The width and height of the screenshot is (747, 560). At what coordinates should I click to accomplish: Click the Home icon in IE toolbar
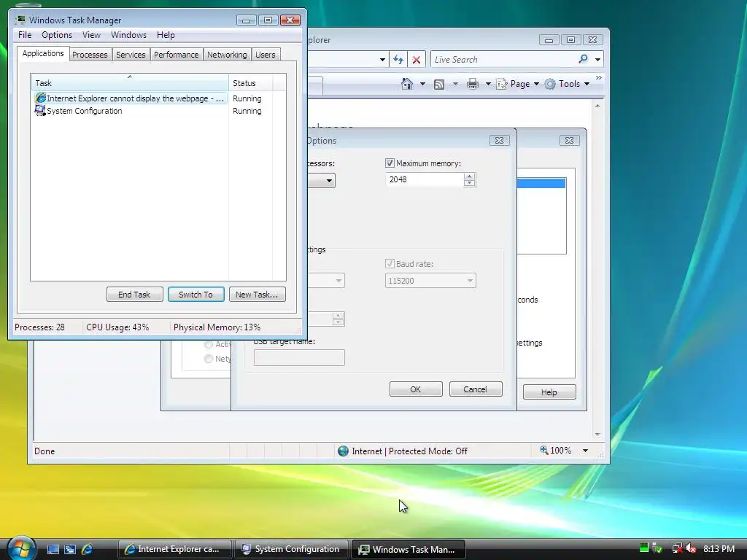tap(407, 84)
